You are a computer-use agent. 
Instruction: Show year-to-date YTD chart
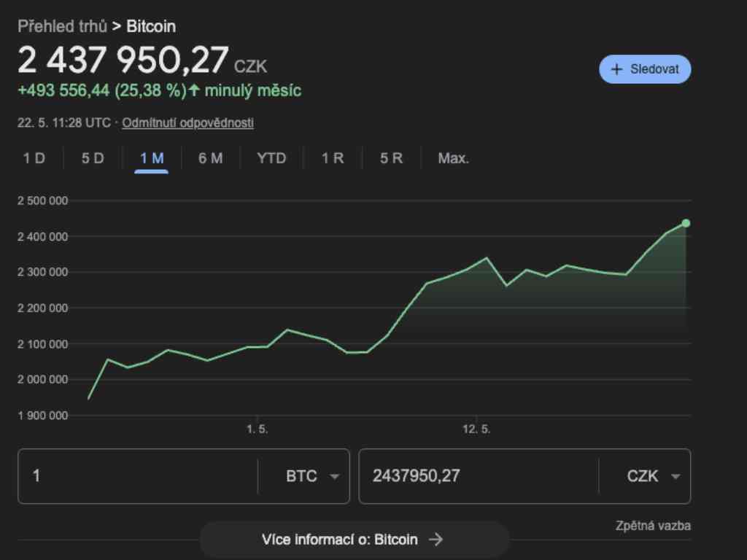tap(271, 158)
